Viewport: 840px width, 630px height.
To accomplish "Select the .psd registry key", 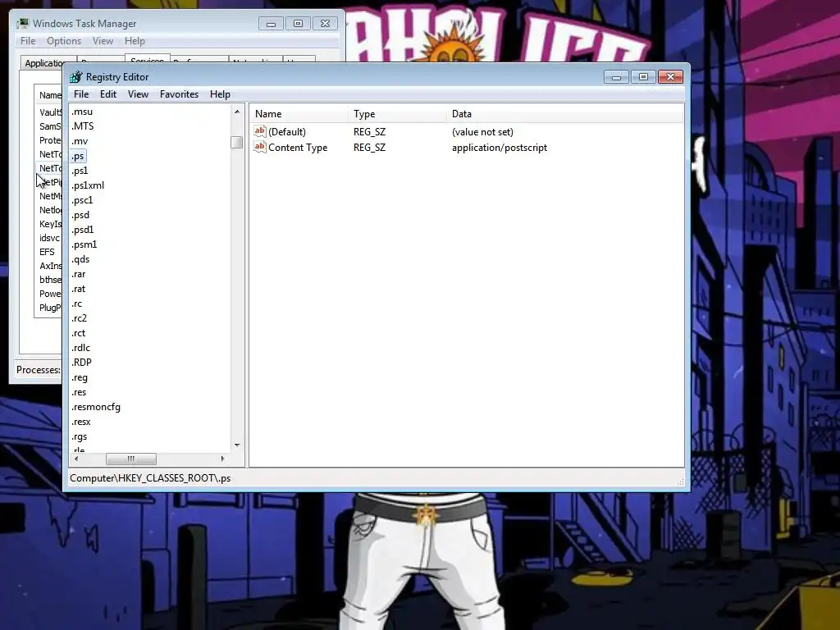I will (x=80, y=216).
